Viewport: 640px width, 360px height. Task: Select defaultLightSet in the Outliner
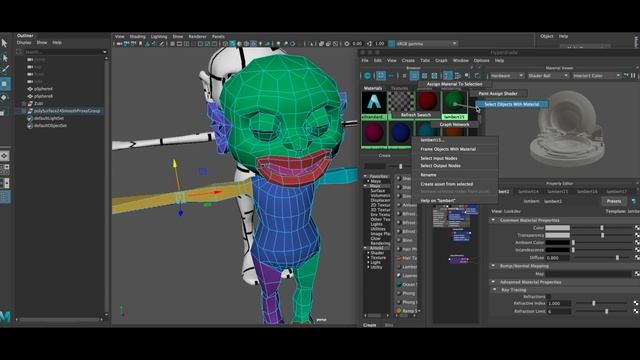[49, 118]
